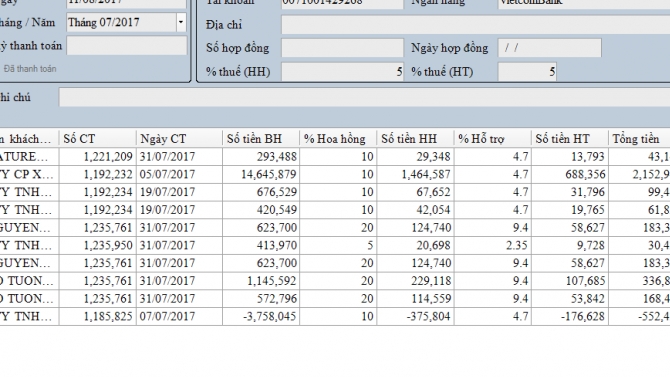This screenshot has width=670, height=377.
Task: Click the date cell 05/07/2017
Action: [x=179, y=174]
